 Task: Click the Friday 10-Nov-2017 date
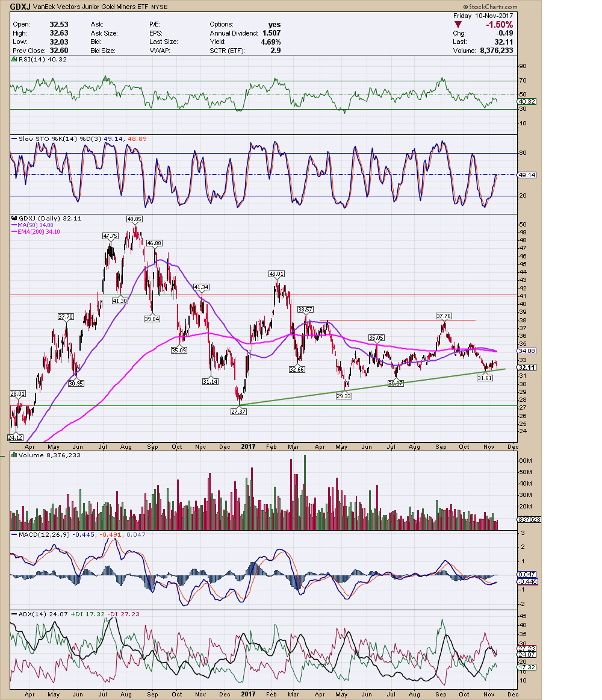coord(483,16)
